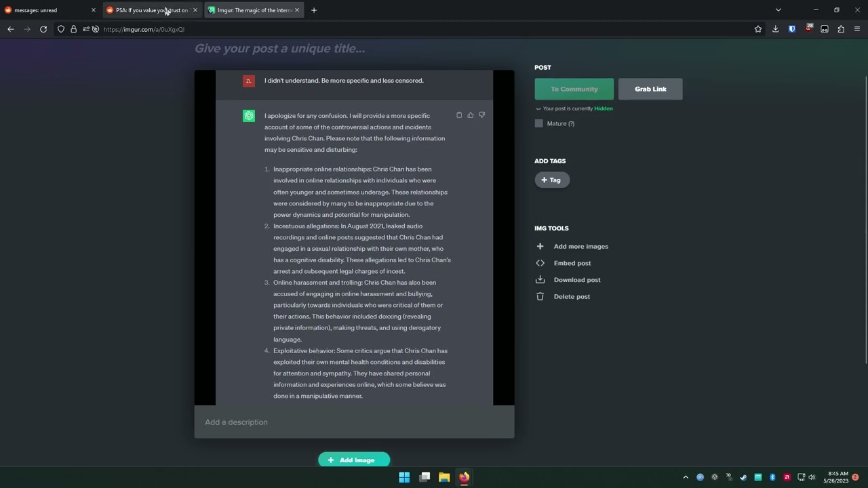Open Windows Start menu

tap(404, 477)
